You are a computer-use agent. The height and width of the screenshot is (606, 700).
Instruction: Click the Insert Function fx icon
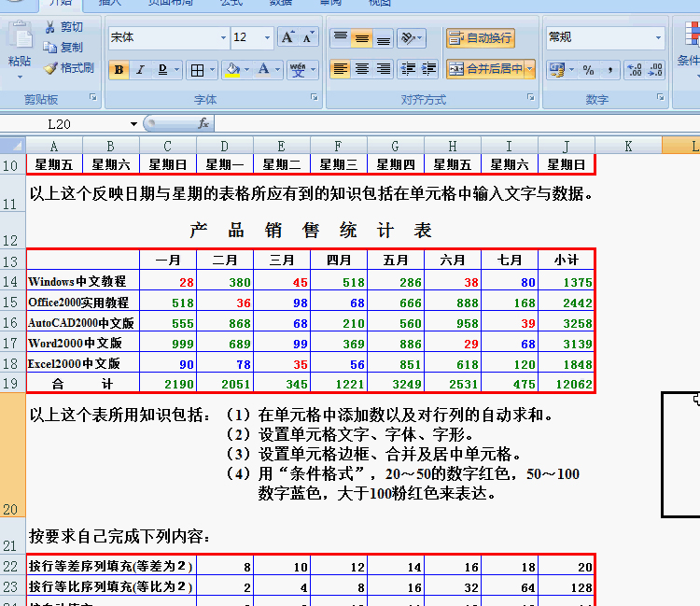coord(203,123)
